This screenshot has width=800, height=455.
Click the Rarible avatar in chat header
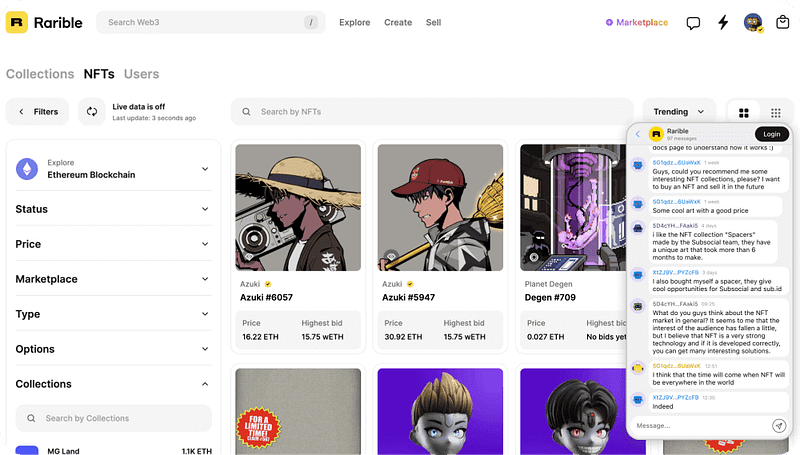[x=656, y=134]
